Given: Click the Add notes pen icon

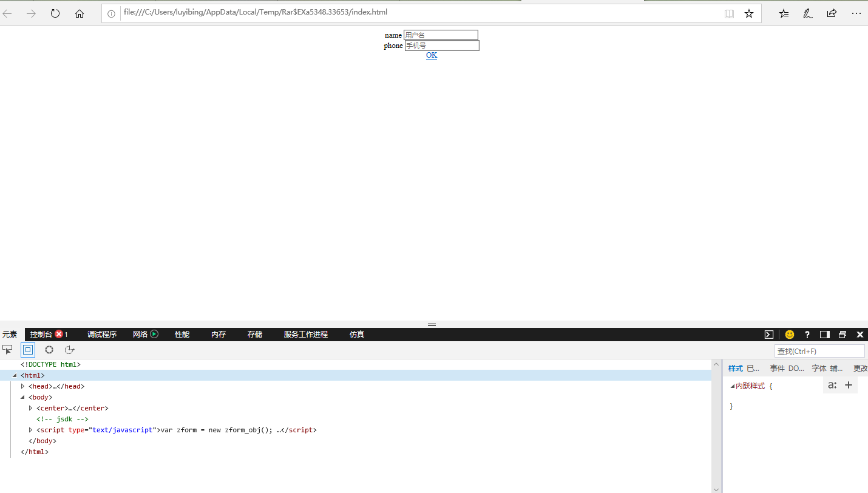Looking at the screenshot, I should [808, 13].
